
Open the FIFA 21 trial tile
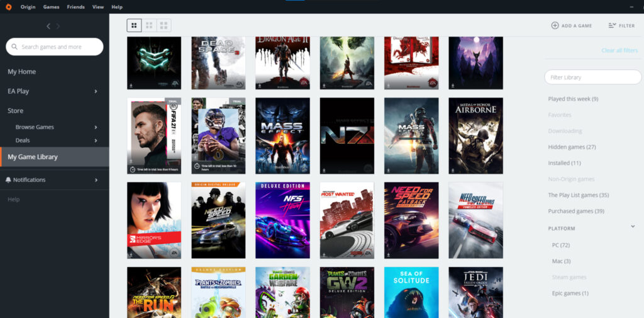[154, 136]
